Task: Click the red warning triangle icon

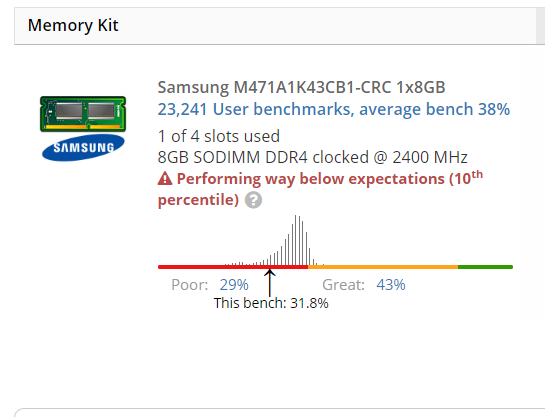Action: click(165, 179)
